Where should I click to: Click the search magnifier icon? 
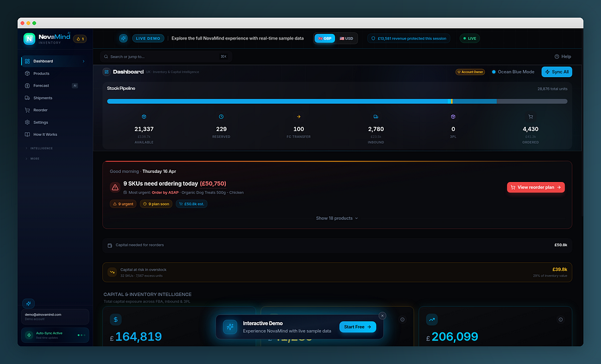click(x=106, y=56)
